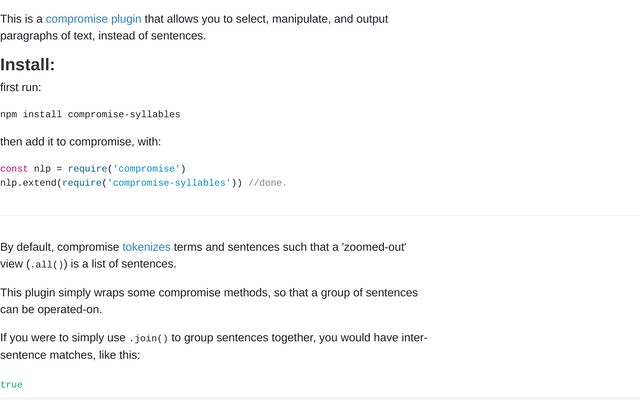The image size is (640, 400).
Task: Click the green 'true' output text
Action: click(x=11, y=384)
